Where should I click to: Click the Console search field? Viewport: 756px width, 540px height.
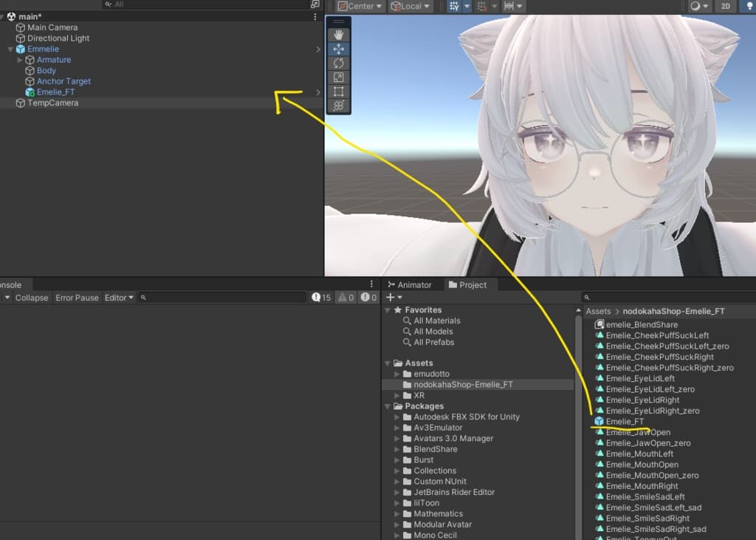coord(221,298)
